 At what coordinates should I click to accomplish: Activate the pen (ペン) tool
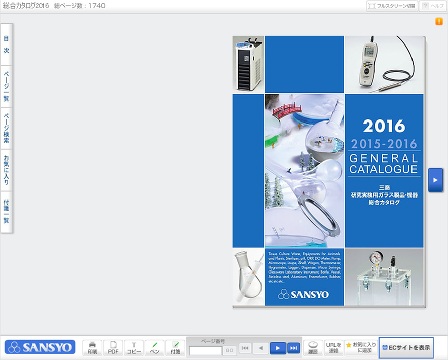(x=155, y=348)
